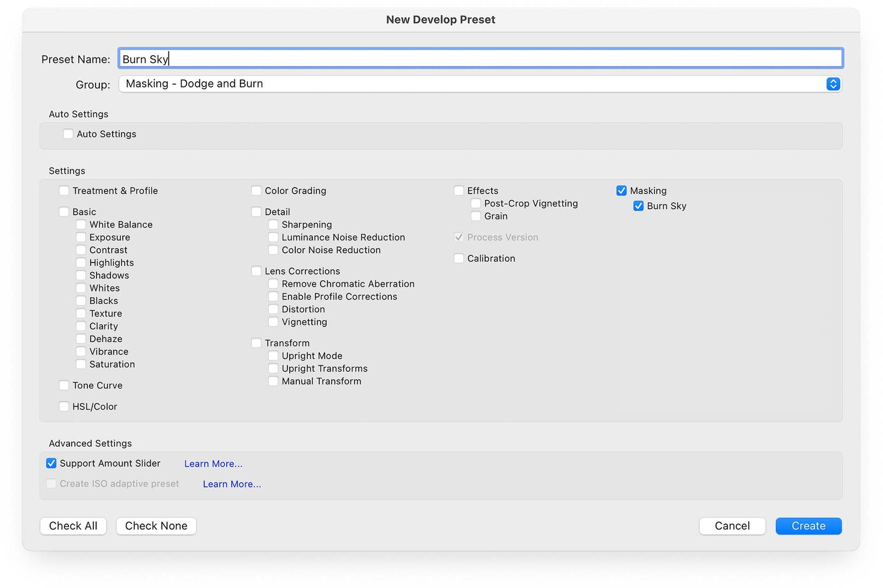
Task: Click Create to save the preset
Action: pos(808,526)
